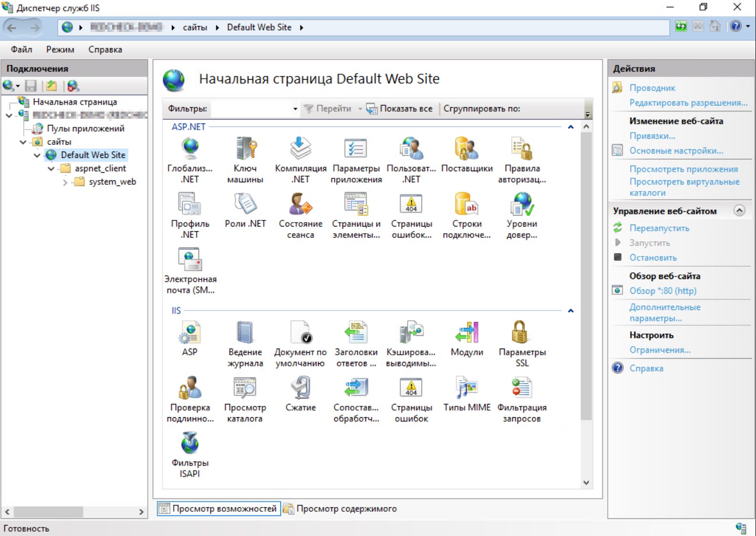Expand system_web tree node

tap(65, 182)
